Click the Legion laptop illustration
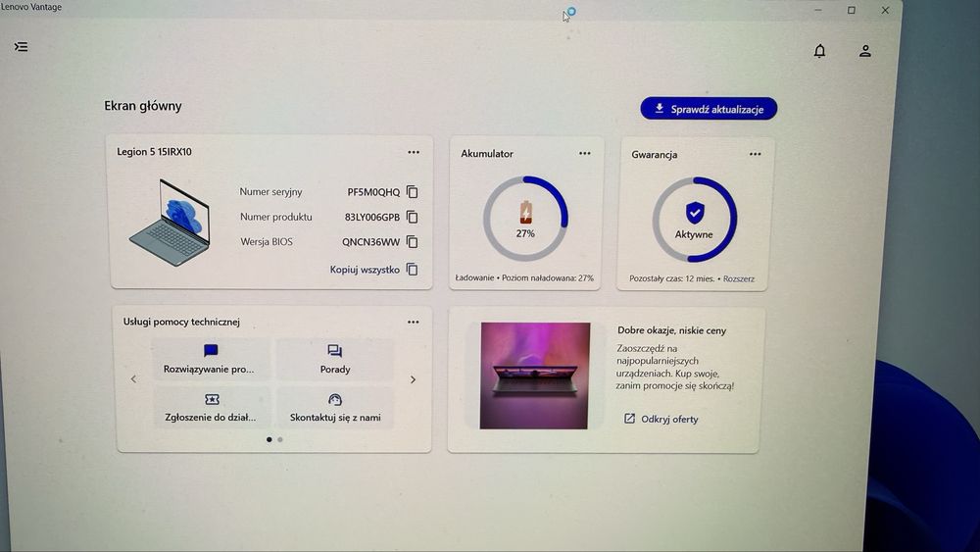The height and width of the screenshot is (552, 980). click(x=170, y=222)
